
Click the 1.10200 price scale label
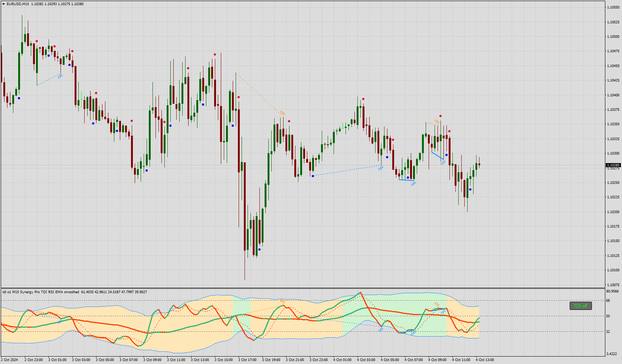pos(613,212)
